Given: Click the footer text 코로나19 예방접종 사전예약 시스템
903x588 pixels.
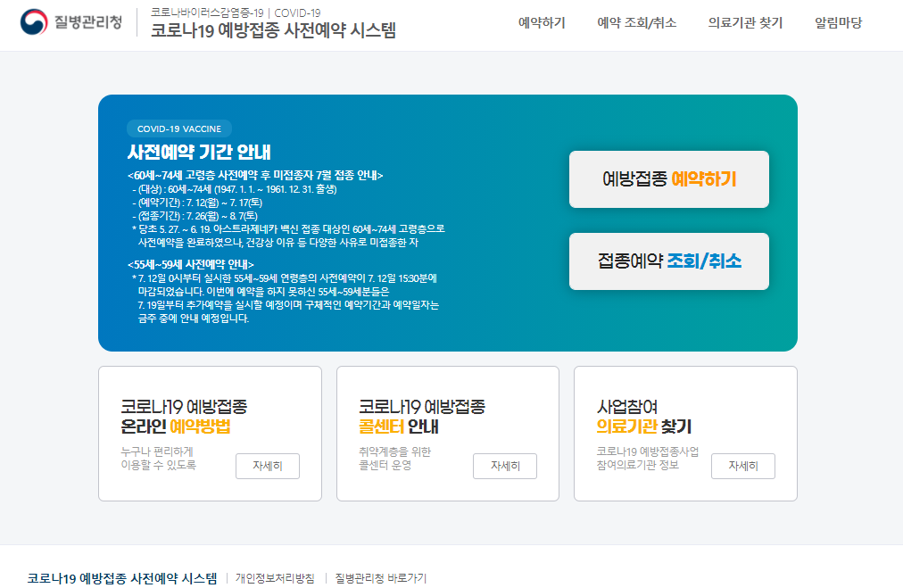Looking at the screenshot, I should pyautogui.click(x=122, y=578).
